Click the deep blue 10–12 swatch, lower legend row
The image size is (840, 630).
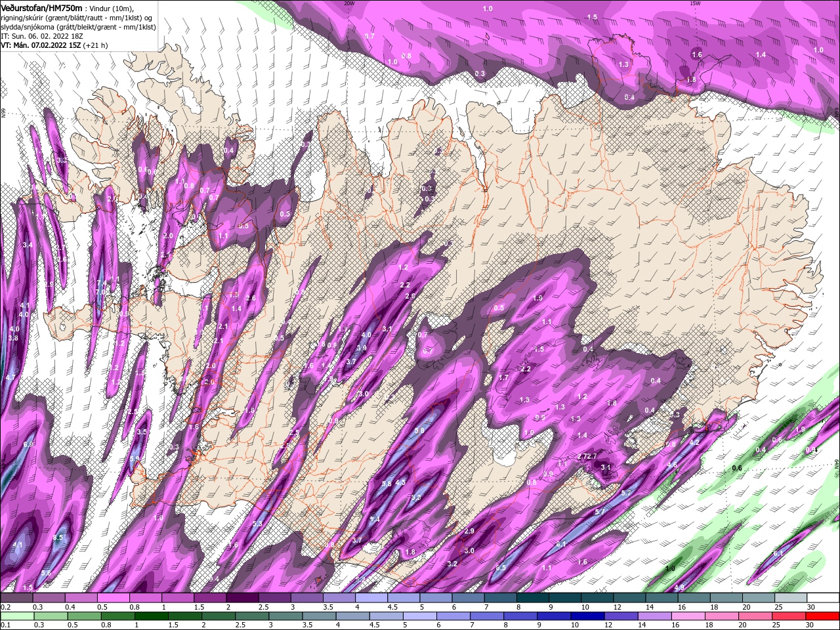point(587,616)
